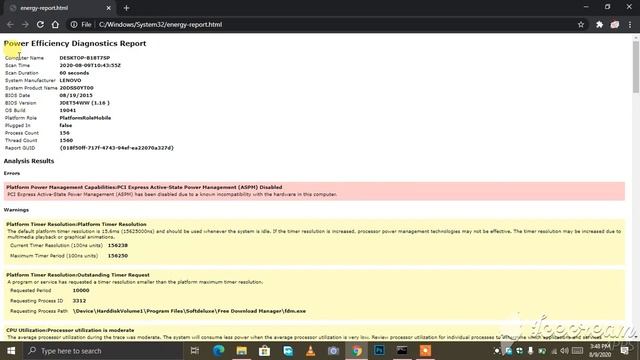Click Current Timer Resolution value 156238
Viewport: 640px width, 360px height.
118,245
